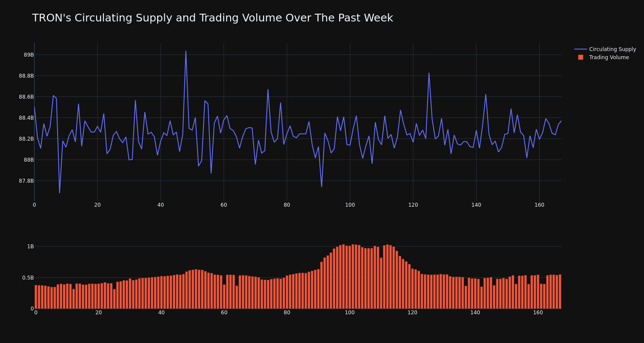Image resolution: width=644 pixels, height=343 pixels.
Task: Click the 87.8B y-axis label
Action: pyautogui.click(x=26, y=181)
